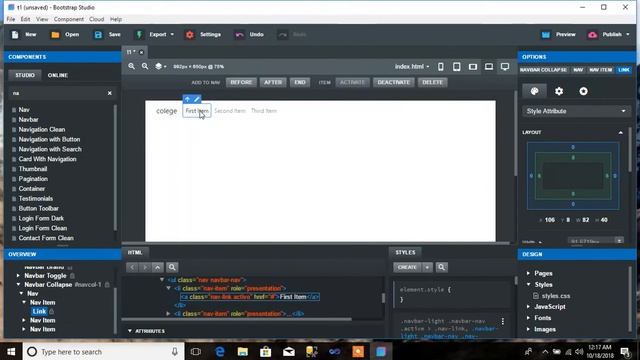
Task: Click the AFTER button
Action: (x=273, y=82)
